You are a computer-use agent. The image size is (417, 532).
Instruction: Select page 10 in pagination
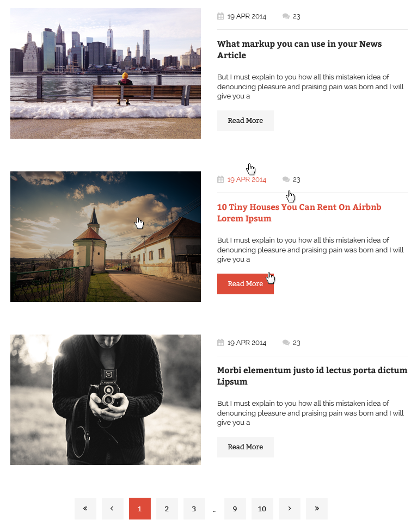tap(262, 508)
